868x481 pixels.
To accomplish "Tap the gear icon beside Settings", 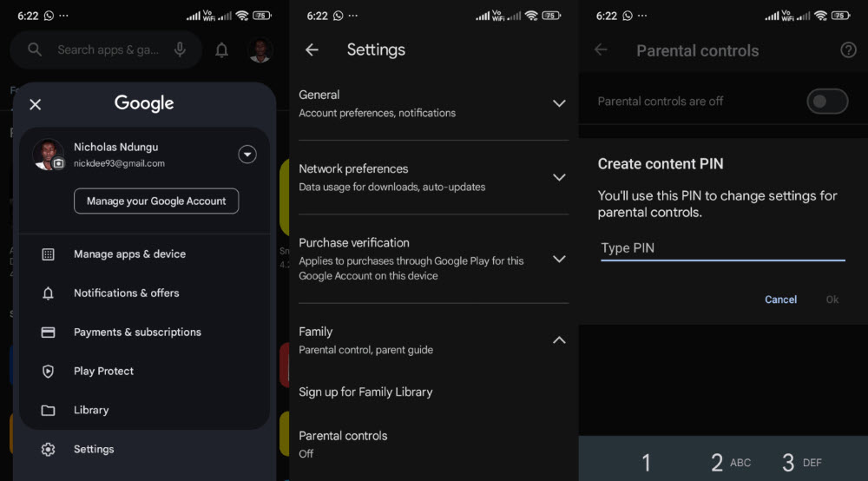I will [x=48, y=449].
